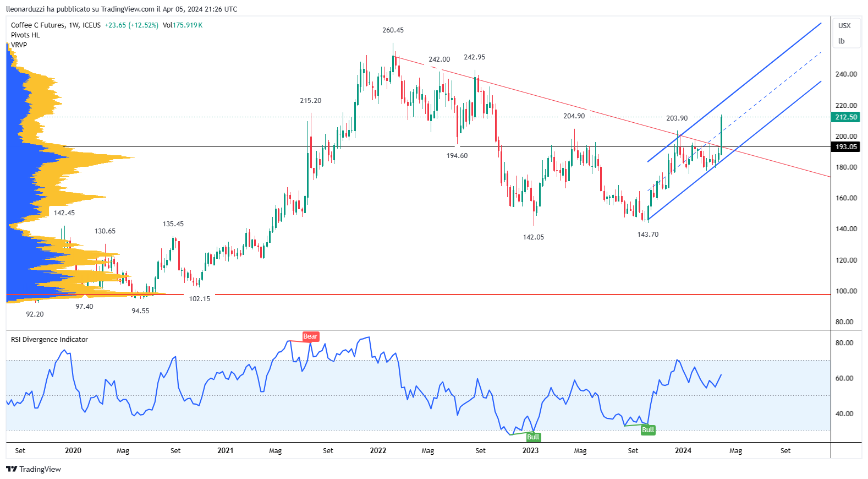Click the publication header text

pyautogui.click(x=122, y=9)
